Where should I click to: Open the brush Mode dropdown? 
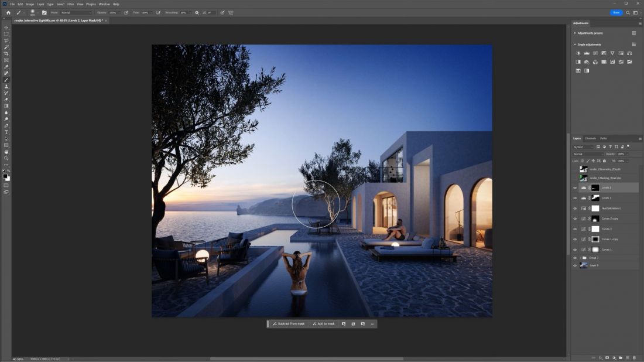(76, 13)
